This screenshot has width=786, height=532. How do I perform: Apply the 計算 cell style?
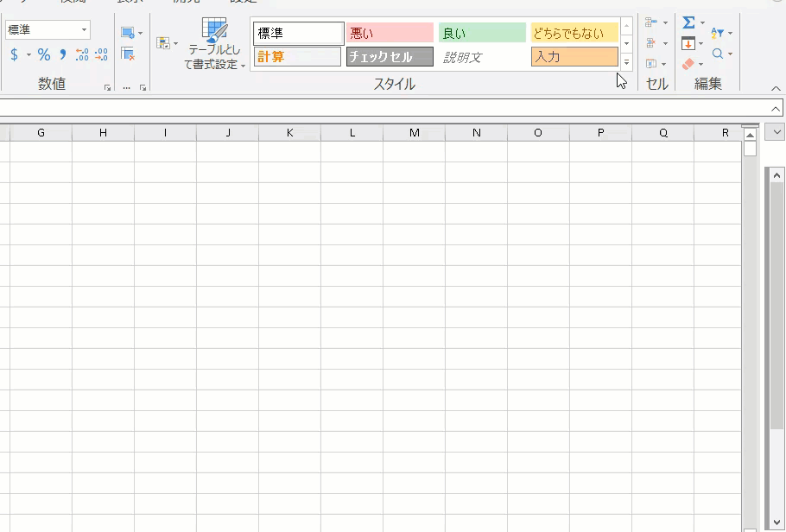(297, 57)
